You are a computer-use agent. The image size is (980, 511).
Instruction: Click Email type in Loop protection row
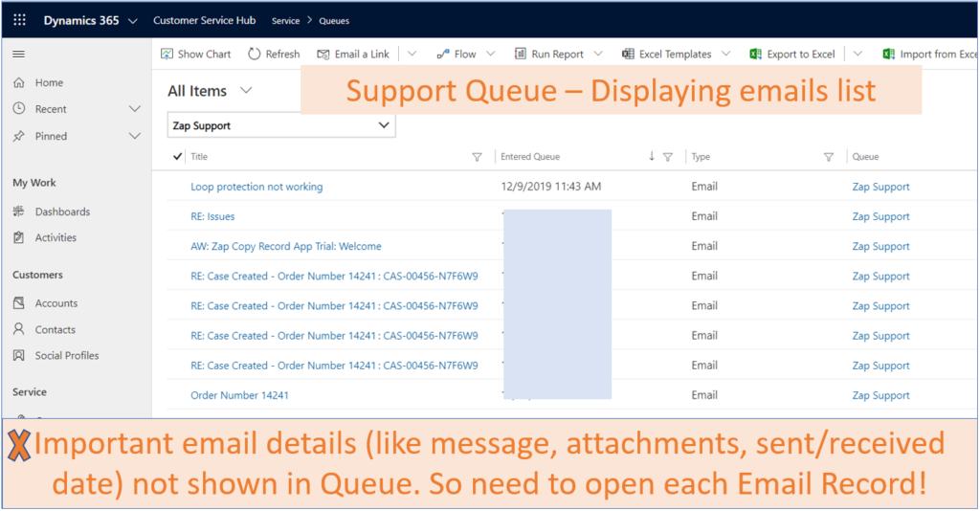(704, 187)
